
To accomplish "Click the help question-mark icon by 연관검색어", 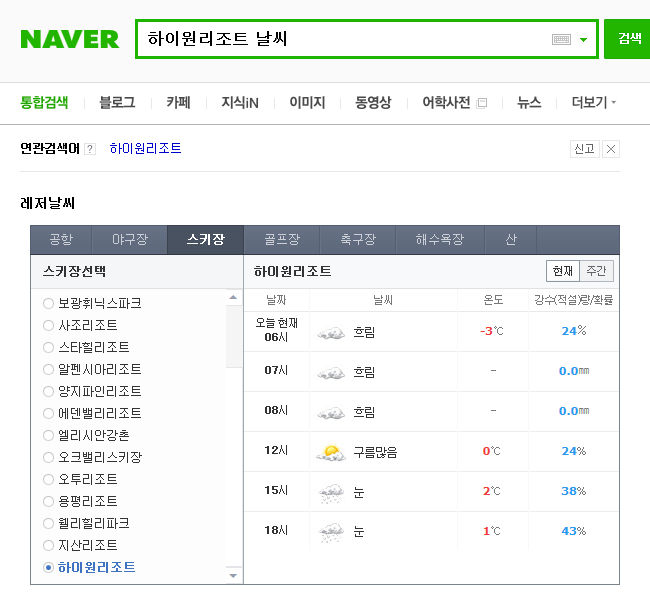I will pyautogui.click(x=90, y=149).
